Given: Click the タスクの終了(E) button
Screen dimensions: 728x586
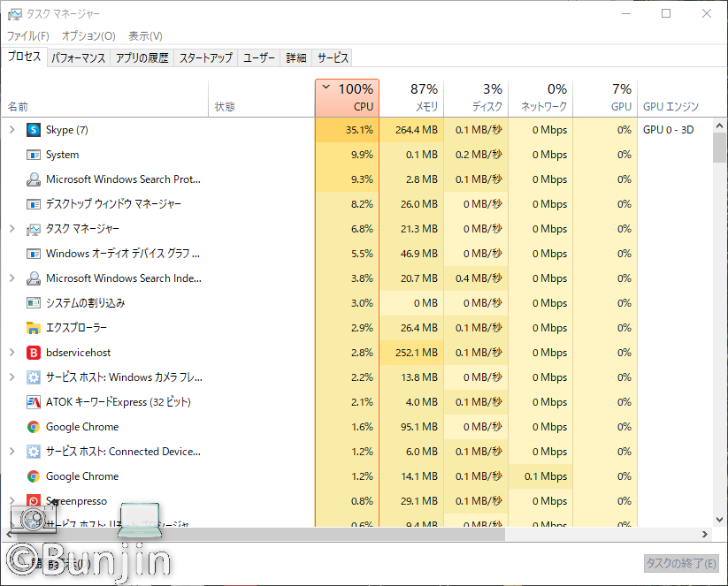Looking at the screenshot, I should point(681,563).
